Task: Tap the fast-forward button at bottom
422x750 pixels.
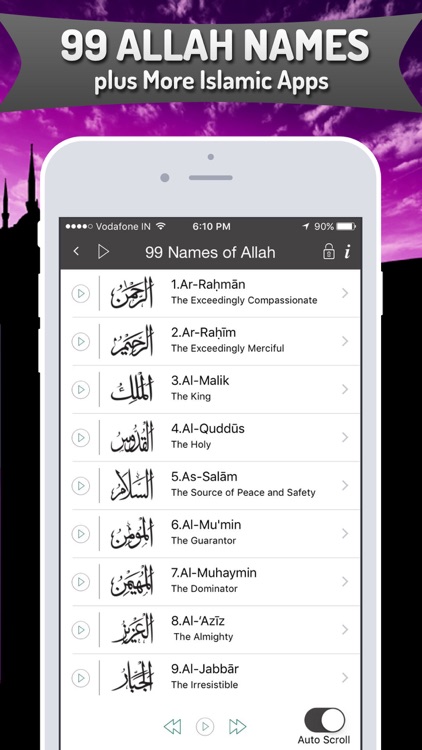Action: (x=237, y=727)
